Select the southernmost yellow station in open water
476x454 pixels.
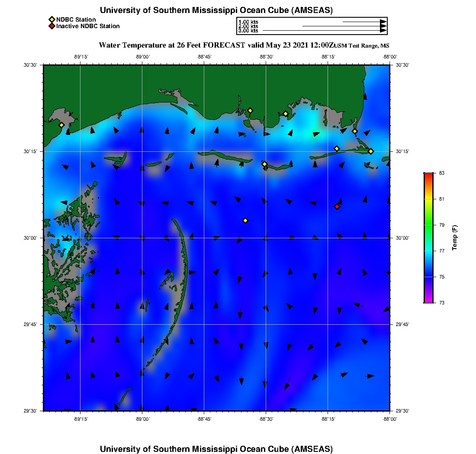(x=245, y=221)
